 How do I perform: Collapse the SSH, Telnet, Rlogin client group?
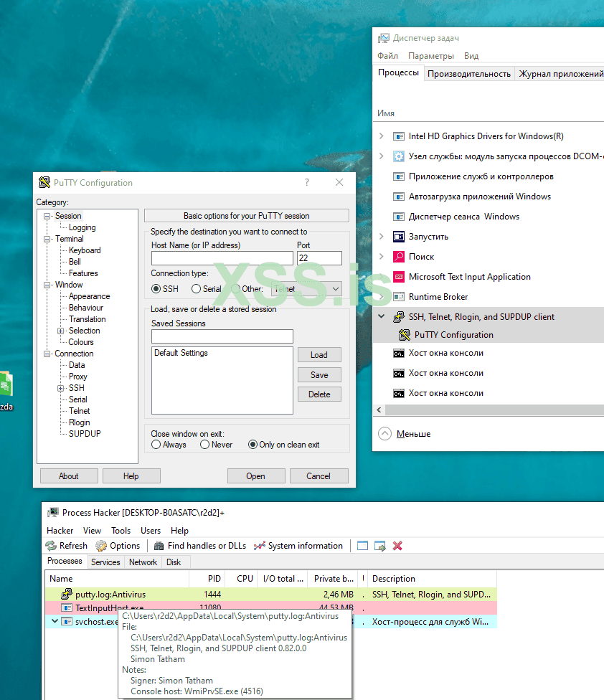[380, 317]
